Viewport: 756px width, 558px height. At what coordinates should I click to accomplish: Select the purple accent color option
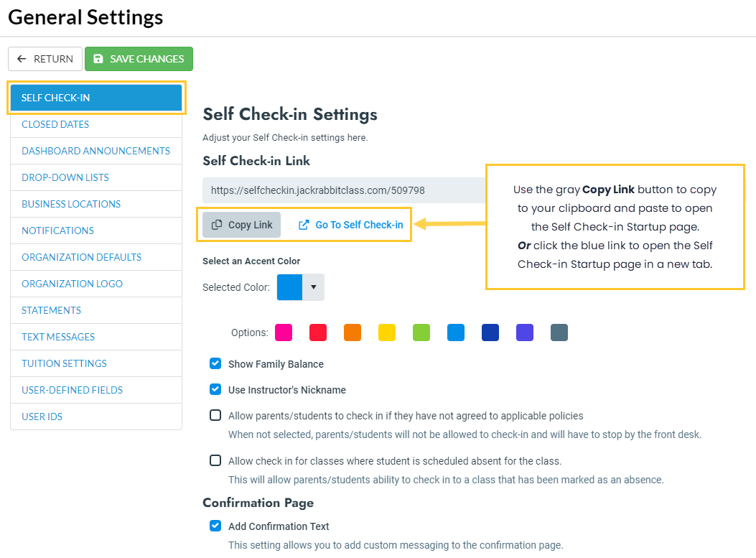click(525, 333)
